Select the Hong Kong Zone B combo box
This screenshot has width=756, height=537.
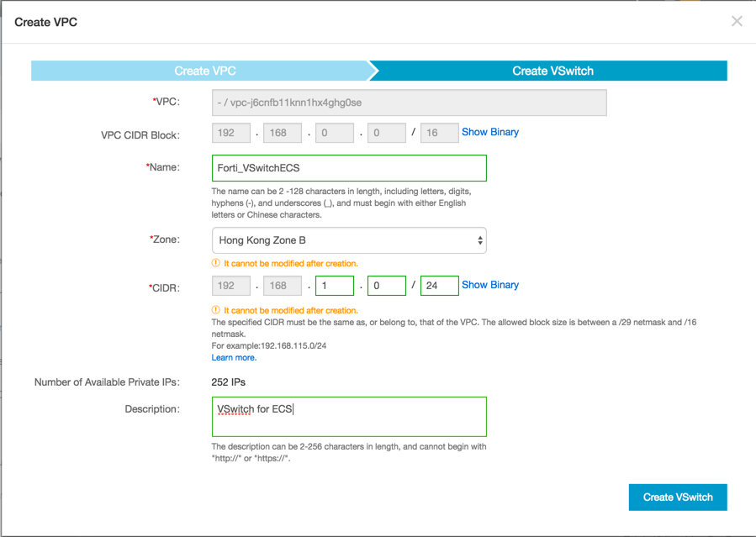point(349,240)
